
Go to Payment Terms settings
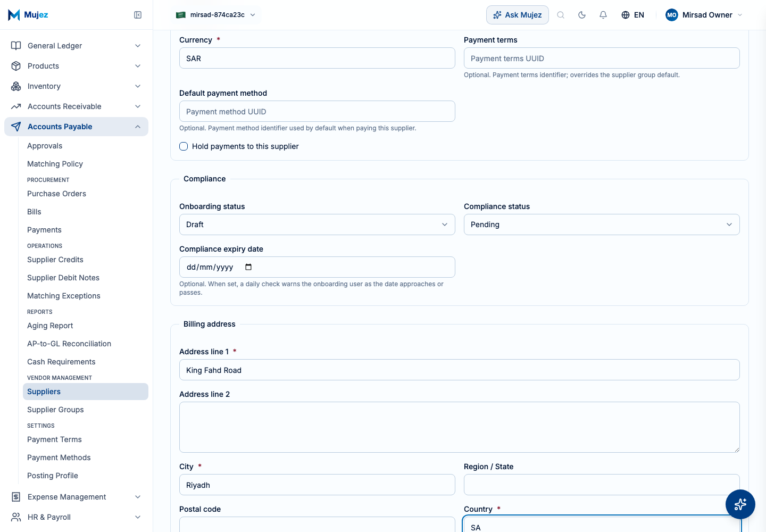[x=86, y=439]
